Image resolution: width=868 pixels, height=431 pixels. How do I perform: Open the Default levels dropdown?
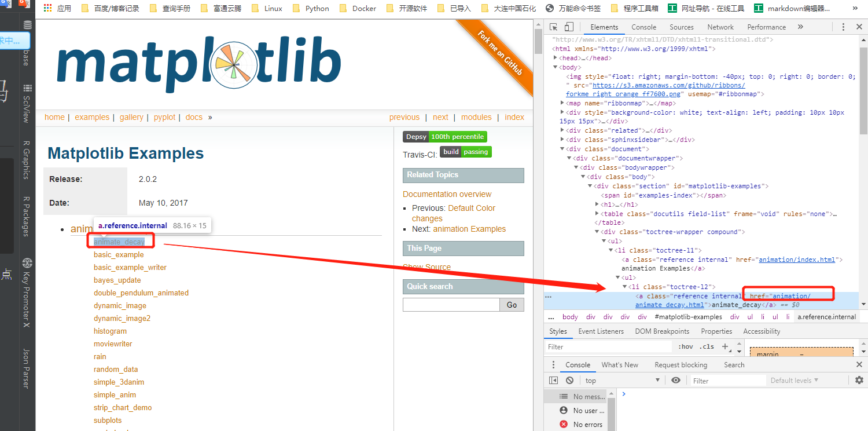(x=795, y=381)
